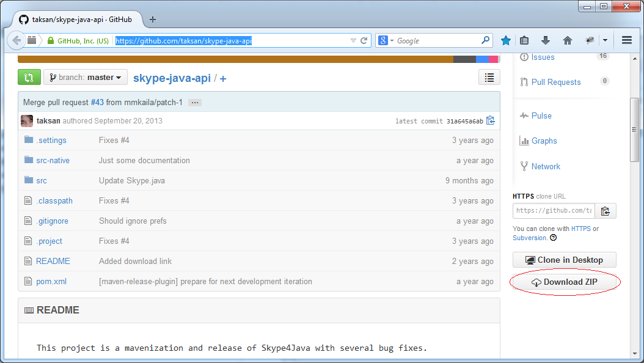The height and width of the screenshot is (363, 644).
Task: Copy the latest commit SHA icon
Action: pos(491,120)
